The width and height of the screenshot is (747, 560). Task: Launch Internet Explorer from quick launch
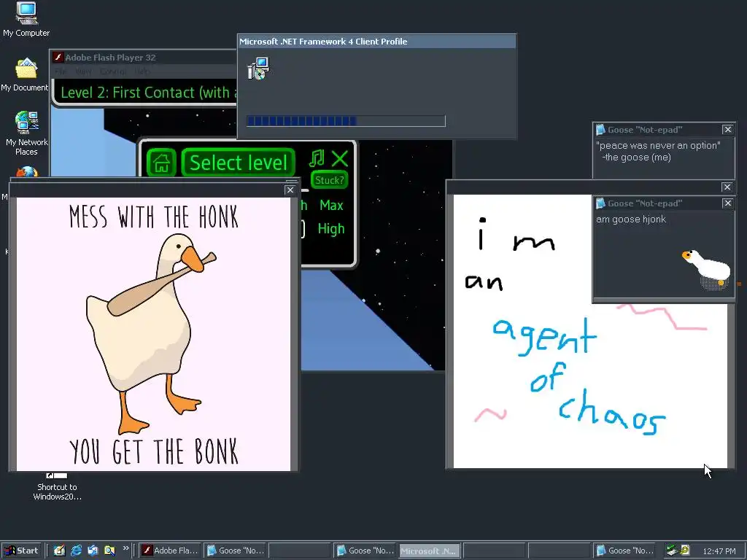76,551
